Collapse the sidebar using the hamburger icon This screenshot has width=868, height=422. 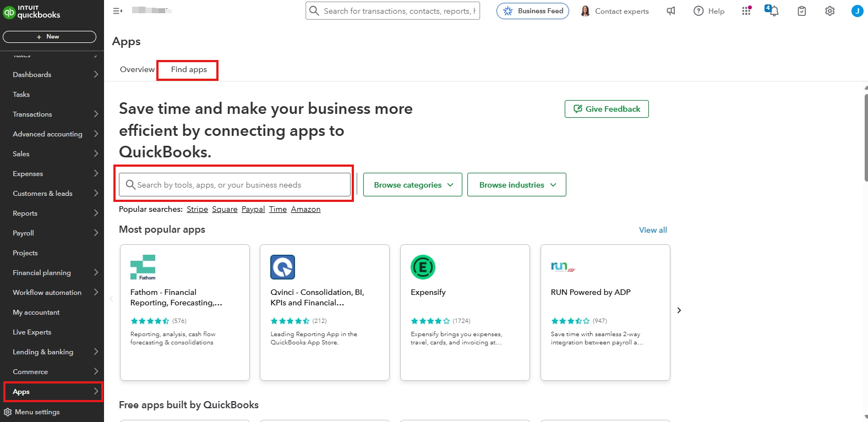pos(117,10)
